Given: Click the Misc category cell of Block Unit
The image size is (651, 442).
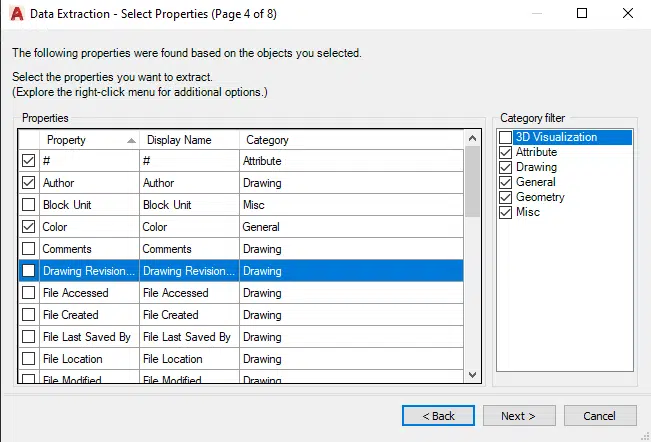Looking at the screenshot, I should tap(351, 205).
